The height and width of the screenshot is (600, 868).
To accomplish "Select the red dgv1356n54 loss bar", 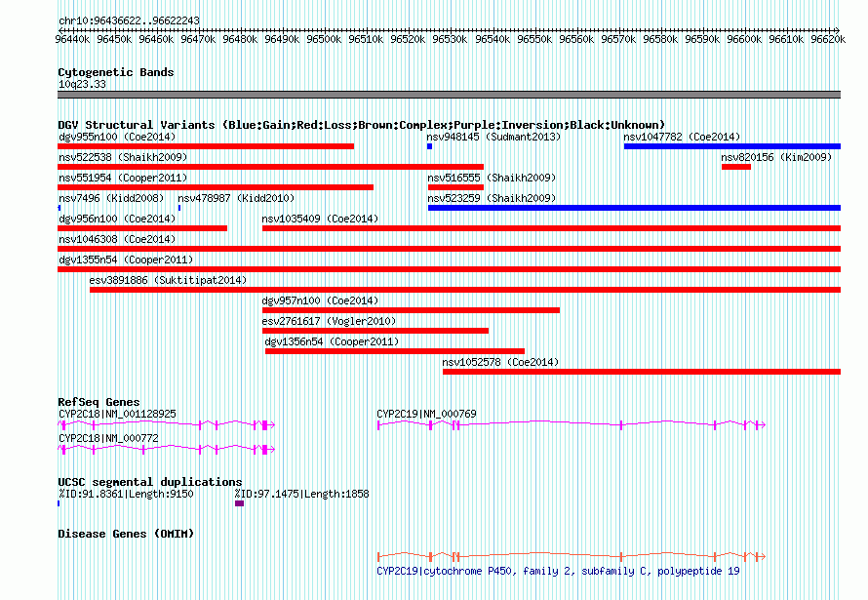I will point(395,351).
